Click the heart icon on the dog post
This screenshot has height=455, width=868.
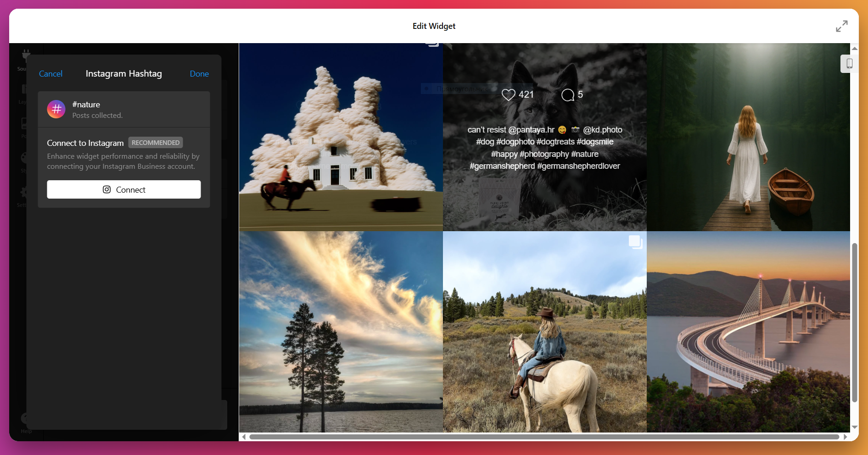508,94
